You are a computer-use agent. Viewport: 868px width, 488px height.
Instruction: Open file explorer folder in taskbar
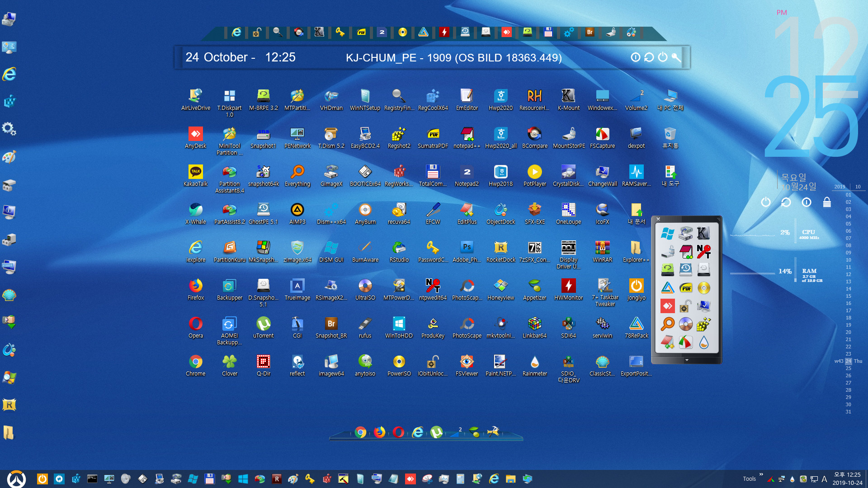511,479
